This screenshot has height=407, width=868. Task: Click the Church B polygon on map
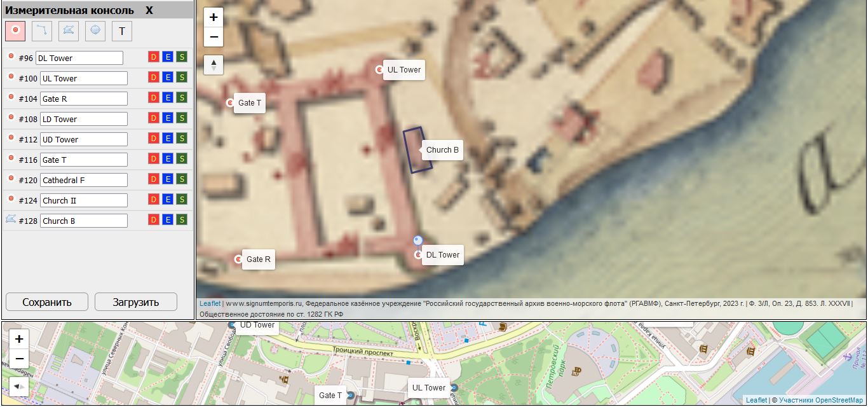417,149
